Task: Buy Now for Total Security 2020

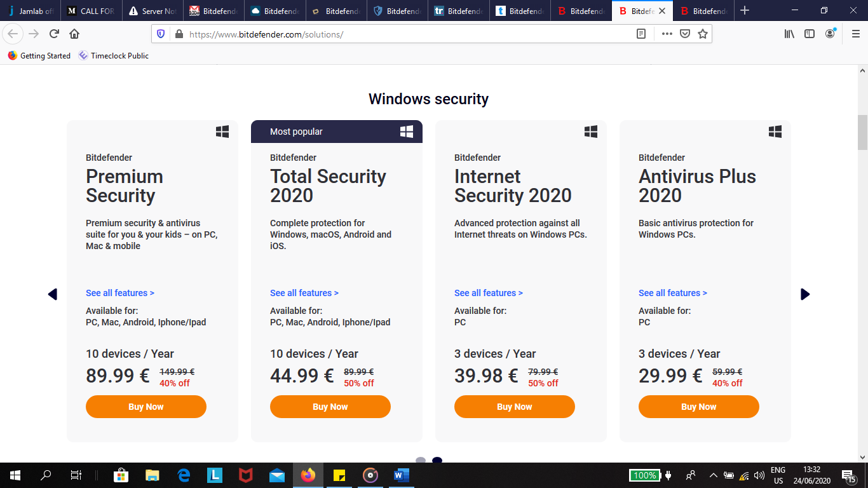Action: (330, 407)
